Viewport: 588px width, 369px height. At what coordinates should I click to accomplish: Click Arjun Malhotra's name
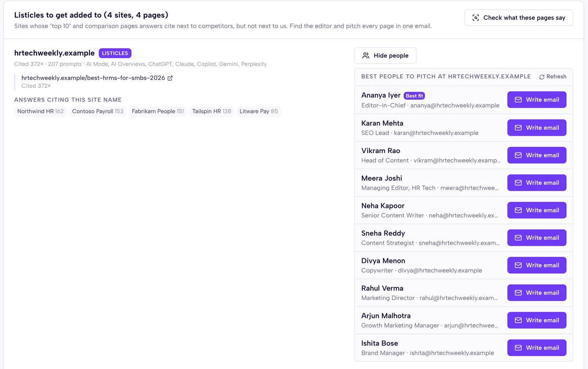pyautogui.click(x=386, y=316)
